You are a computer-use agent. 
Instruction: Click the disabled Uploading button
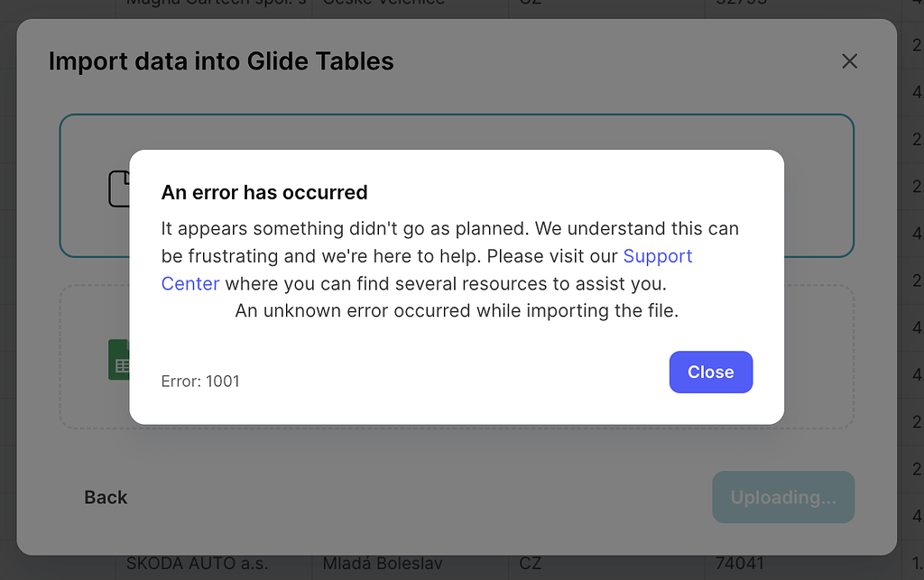782,497
